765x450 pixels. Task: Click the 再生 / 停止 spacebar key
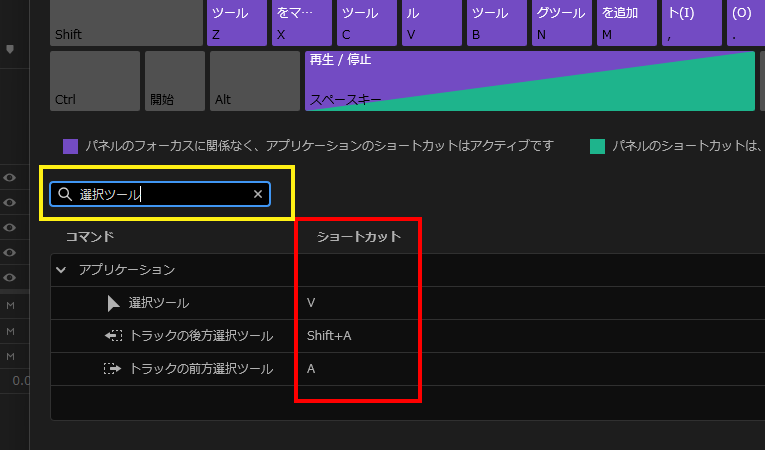point(528,80)
